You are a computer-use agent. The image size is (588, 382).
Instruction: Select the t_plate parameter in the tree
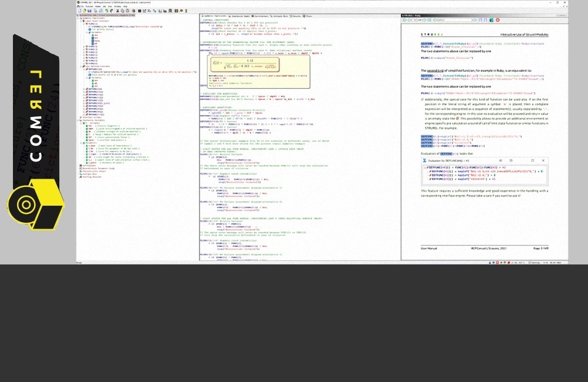point(105,163)
